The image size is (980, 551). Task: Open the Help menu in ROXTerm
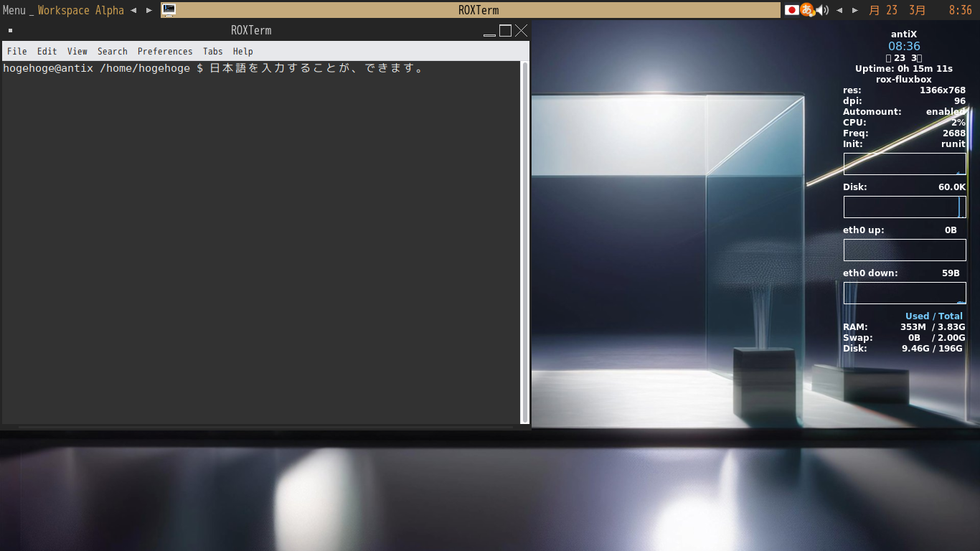(x=243, y=51)
